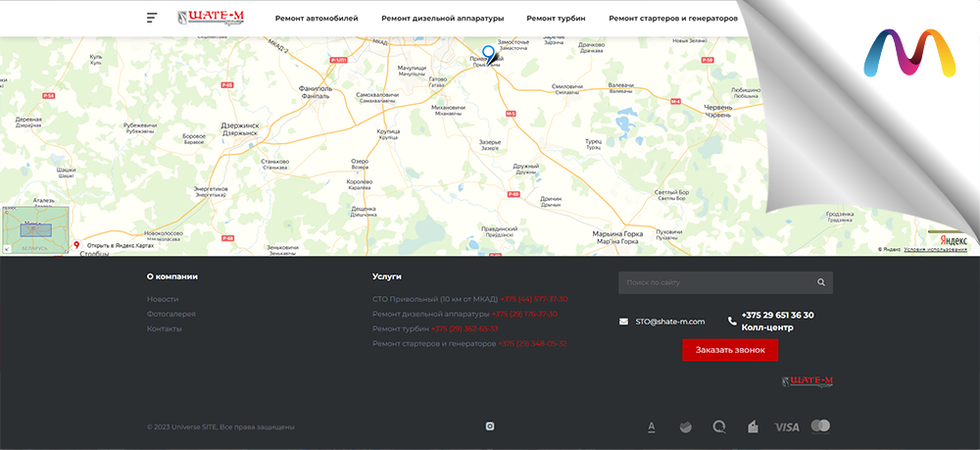
Task: Call the number +375 (29) 362-65-33
Action: click(x=465, y=328)
